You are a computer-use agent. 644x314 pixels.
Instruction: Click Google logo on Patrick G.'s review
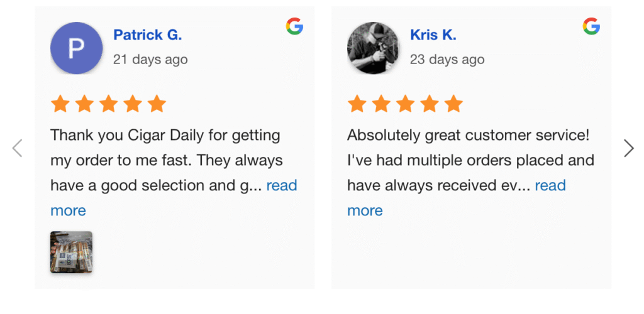[x=294, y=26]
